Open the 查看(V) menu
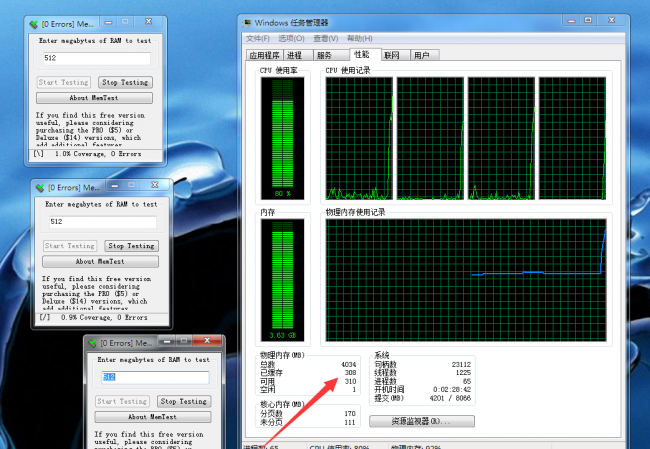The image size is (650, 449). click(326, 39)
